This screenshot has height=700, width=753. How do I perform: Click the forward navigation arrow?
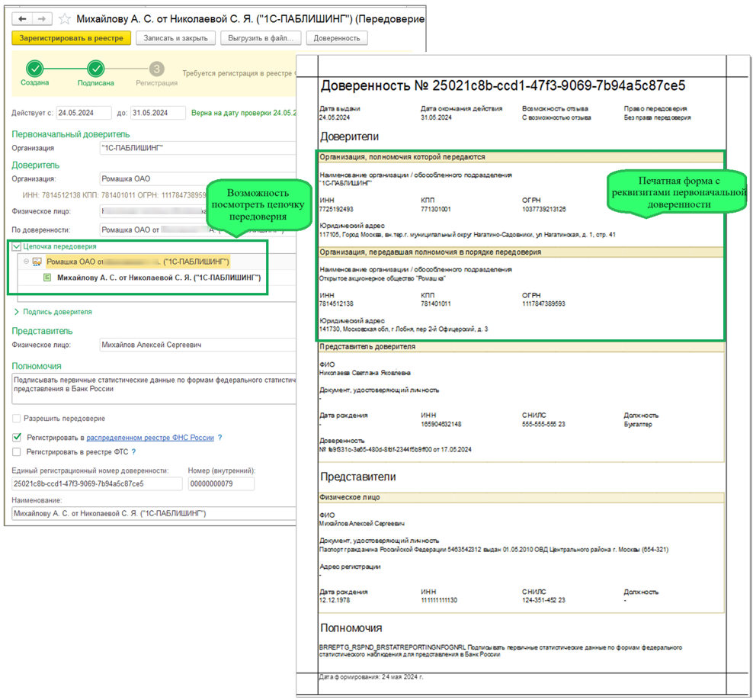pyautogui.click(x=41, y=18)
